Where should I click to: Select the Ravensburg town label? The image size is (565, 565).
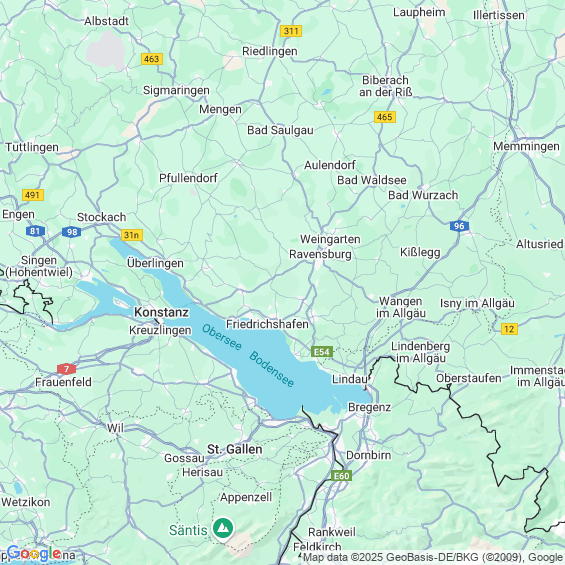tap(320, 254)
